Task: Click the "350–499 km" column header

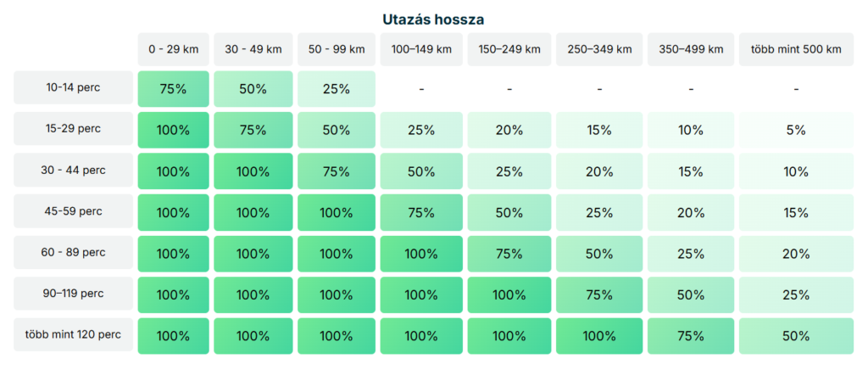Action: coord(691,49)
